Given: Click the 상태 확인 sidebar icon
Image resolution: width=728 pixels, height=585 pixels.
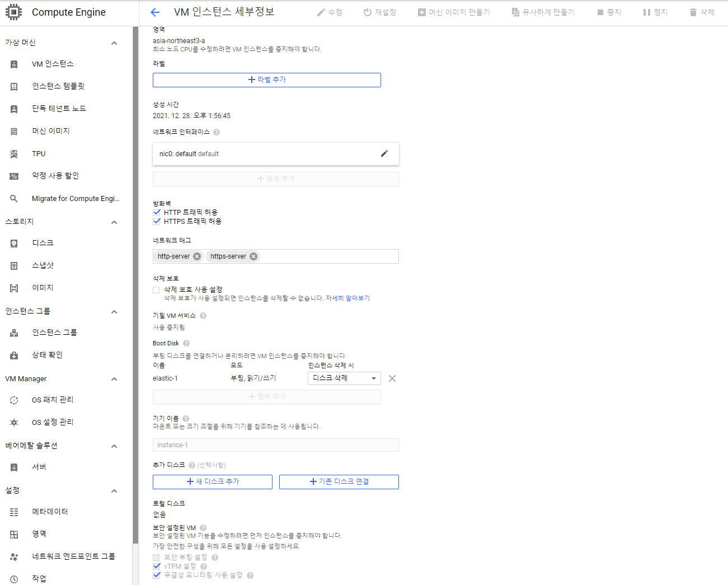Looking at the screenshot, I should (14, 355).
